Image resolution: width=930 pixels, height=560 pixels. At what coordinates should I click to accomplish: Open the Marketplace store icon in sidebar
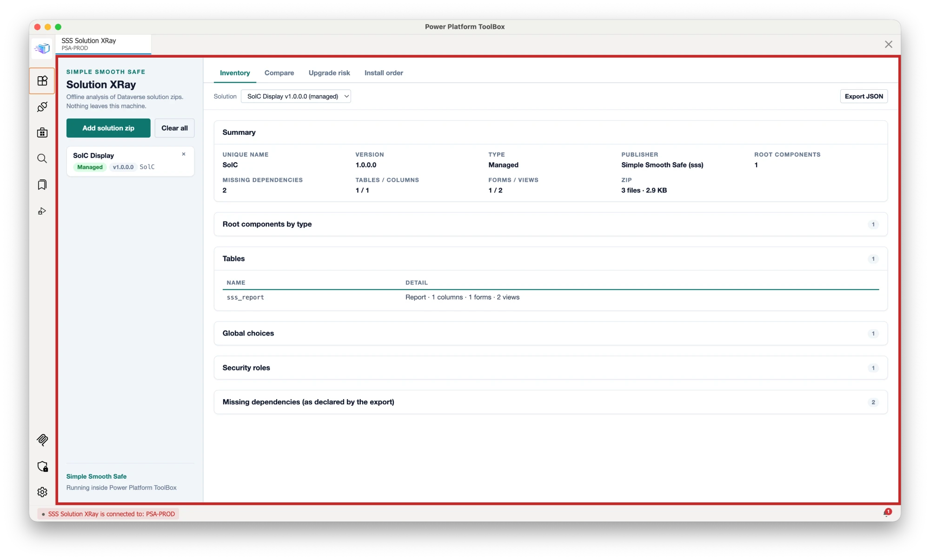[42, 133]
